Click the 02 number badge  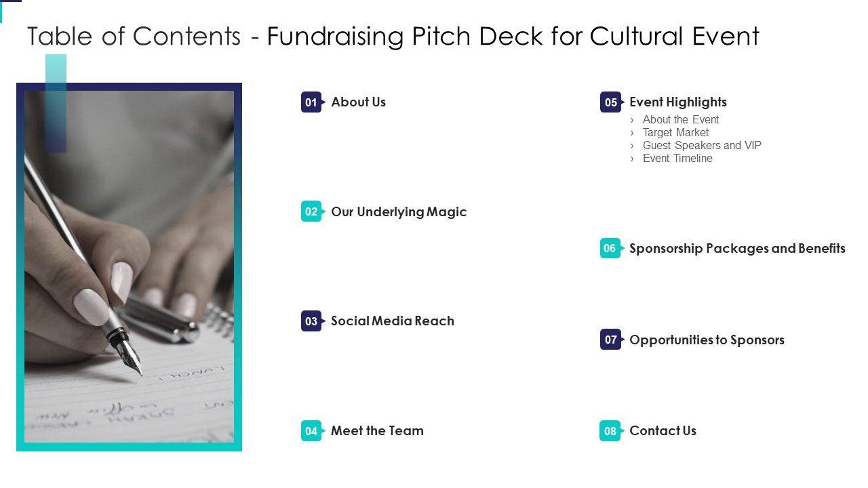tap(311, 211)
